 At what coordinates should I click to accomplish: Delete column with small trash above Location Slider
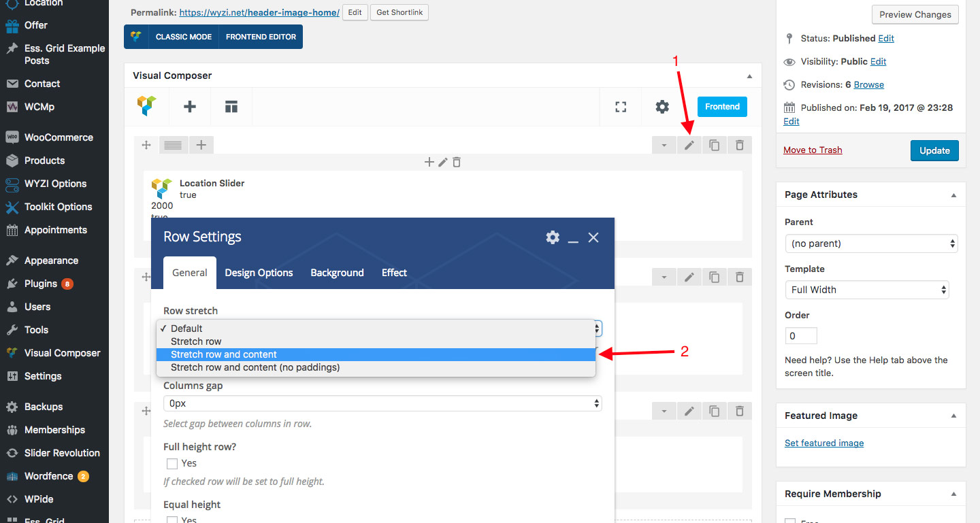457,162
